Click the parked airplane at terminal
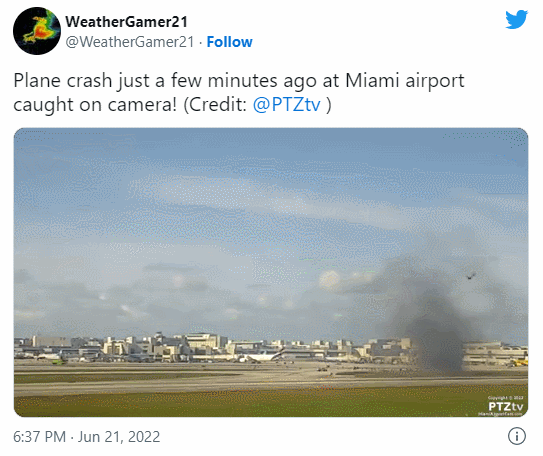This screenshot has height=456, width=543. click(x=262, y=356)
